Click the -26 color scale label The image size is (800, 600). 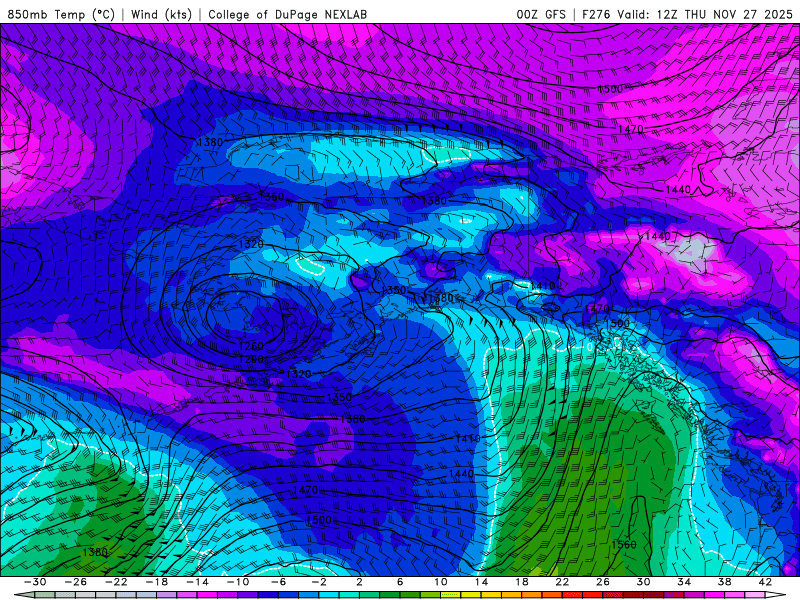pos(76,582)
